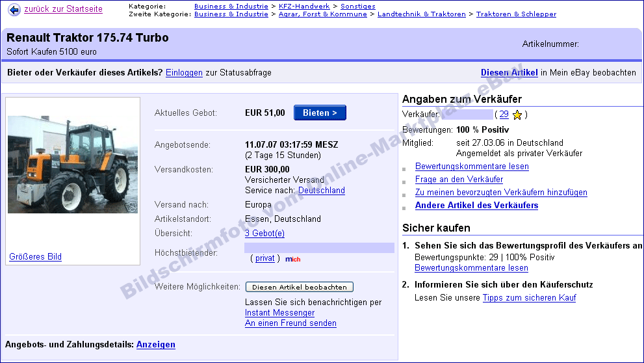The image size is (644, 363).
Task: Open 'Andere Artikel des Verkäufers' link
Action: [x=476, y=205]
